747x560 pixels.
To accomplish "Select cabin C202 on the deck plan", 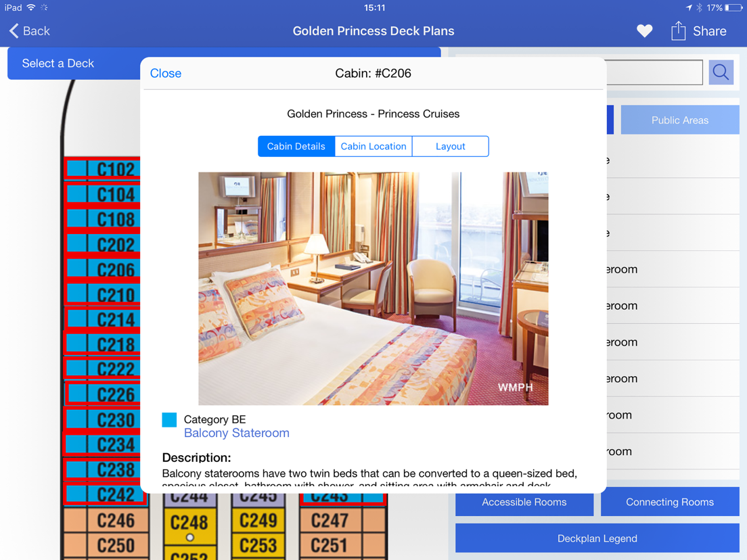I will click(x=102, y=245).
